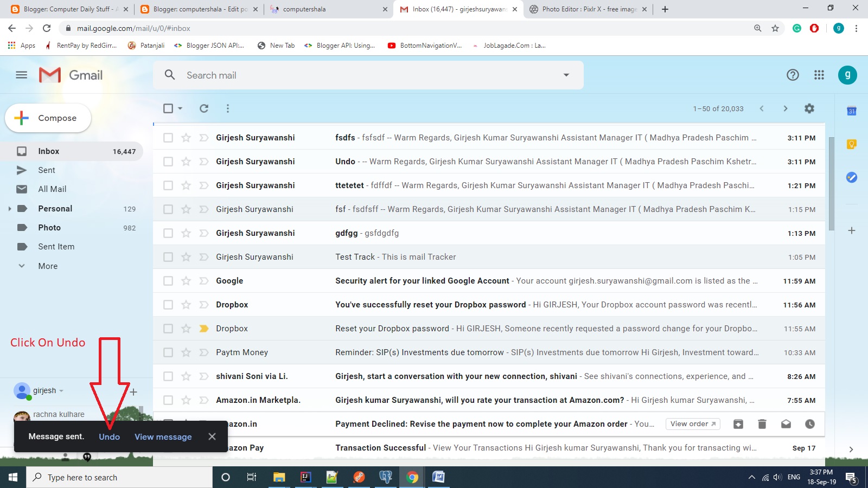The height and width of the screenshot is (488, 868).
Task: Delete the Payment Declined Amazon email
Action: point(762,424)
